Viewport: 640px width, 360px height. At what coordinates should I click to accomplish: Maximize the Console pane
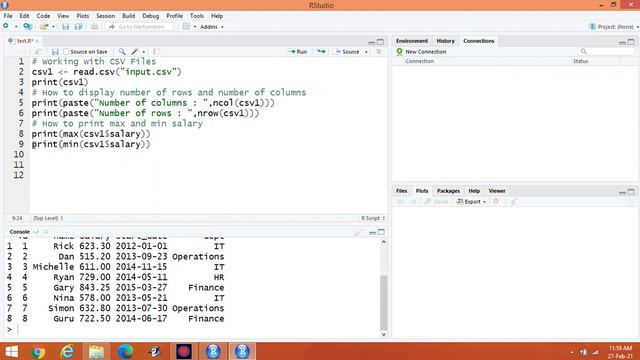(x=381, y=232)
